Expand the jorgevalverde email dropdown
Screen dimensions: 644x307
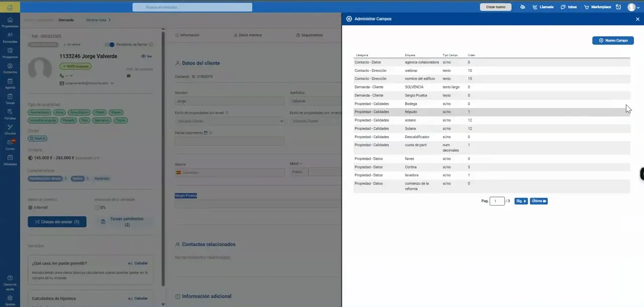tap(112, 83)
